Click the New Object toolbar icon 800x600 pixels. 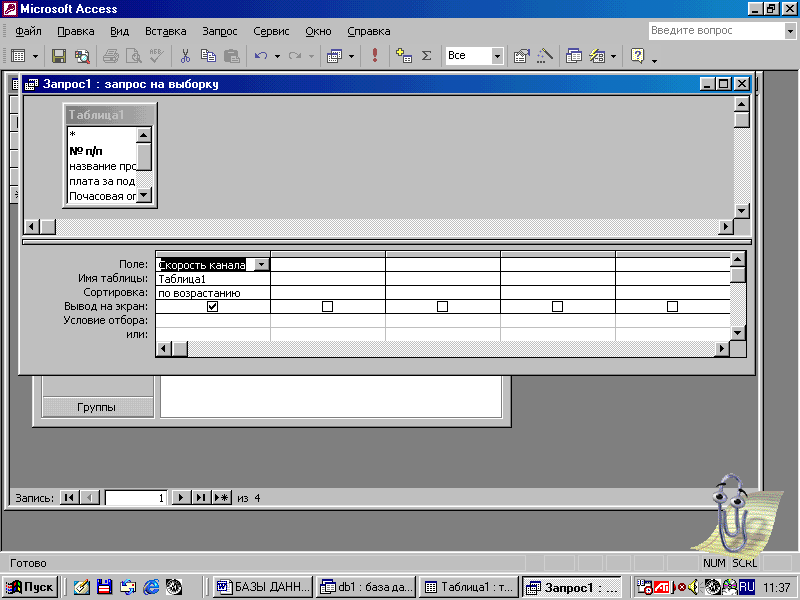point(597,56)
